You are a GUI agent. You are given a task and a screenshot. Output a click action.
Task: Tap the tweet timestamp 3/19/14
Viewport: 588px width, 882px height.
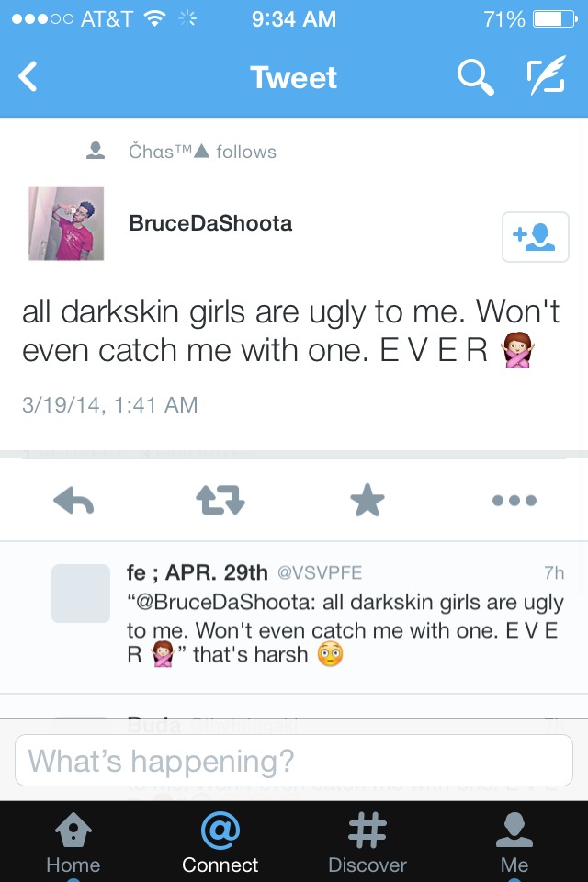(109, 405)
